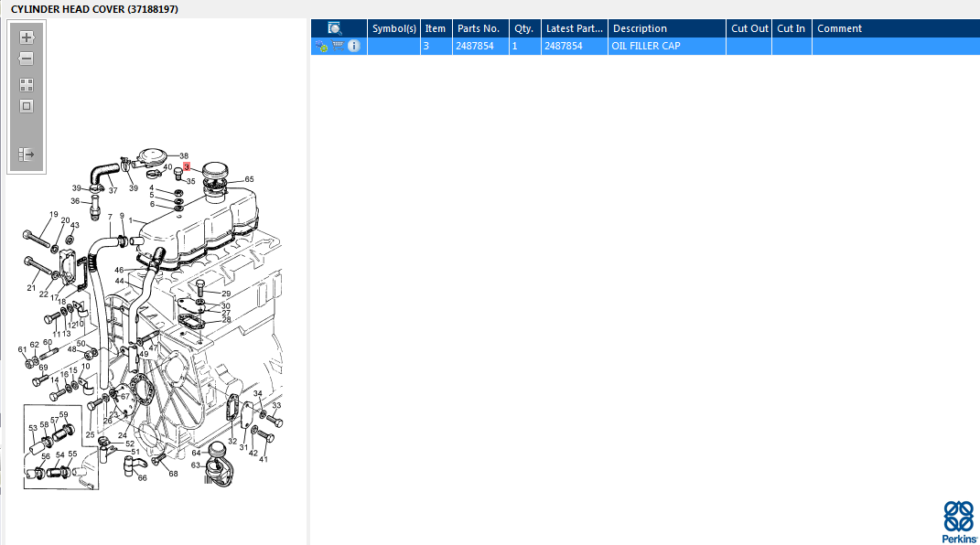Select callout 44 in the diagram
Screen dimensions: 980x545
pos(119,281)
